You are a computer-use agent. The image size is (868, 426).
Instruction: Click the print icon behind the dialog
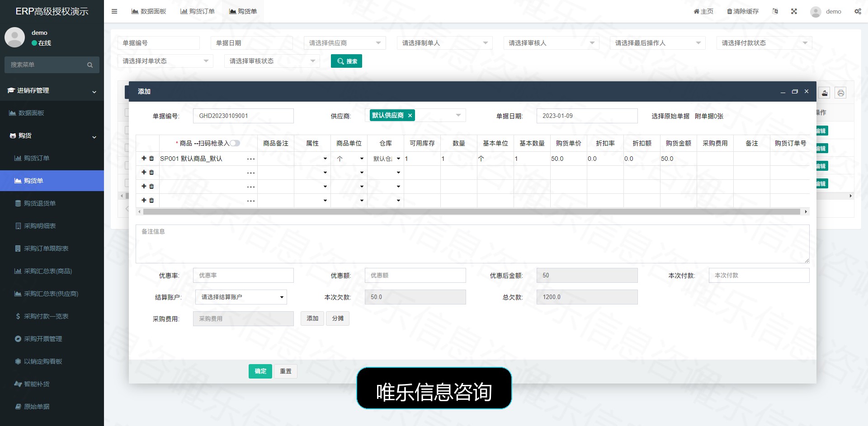(x=840, y=93)
